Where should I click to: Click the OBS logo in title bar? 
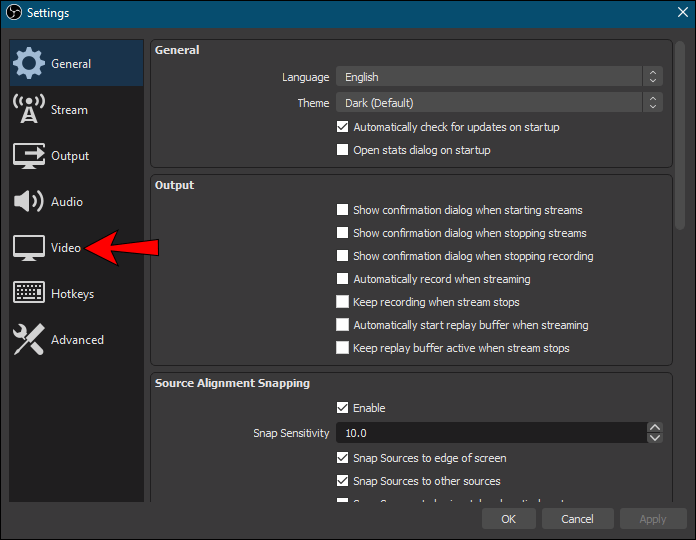coord(13,13)
